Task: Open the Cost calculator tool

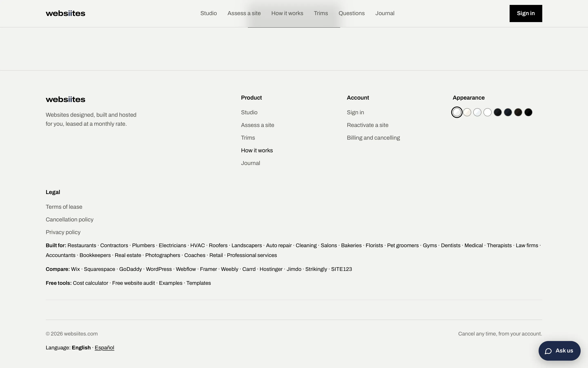Action: point(90,283)
